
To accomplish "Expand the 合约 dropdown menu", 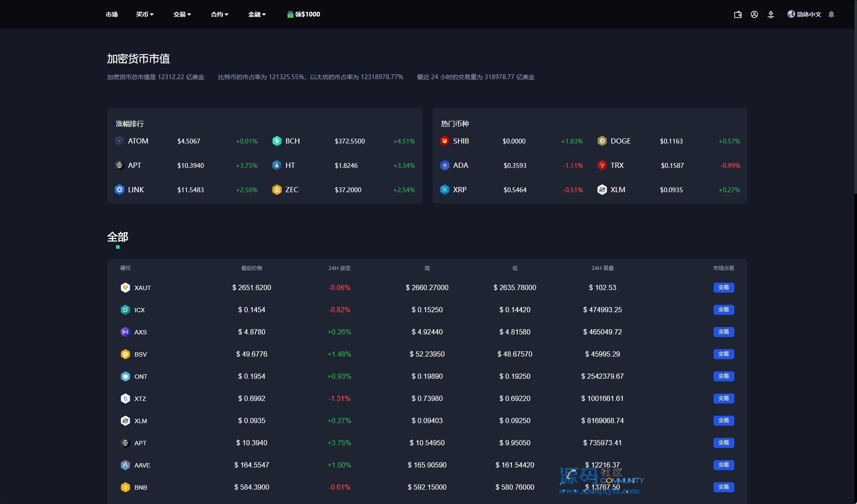I will tap(220, 14).
